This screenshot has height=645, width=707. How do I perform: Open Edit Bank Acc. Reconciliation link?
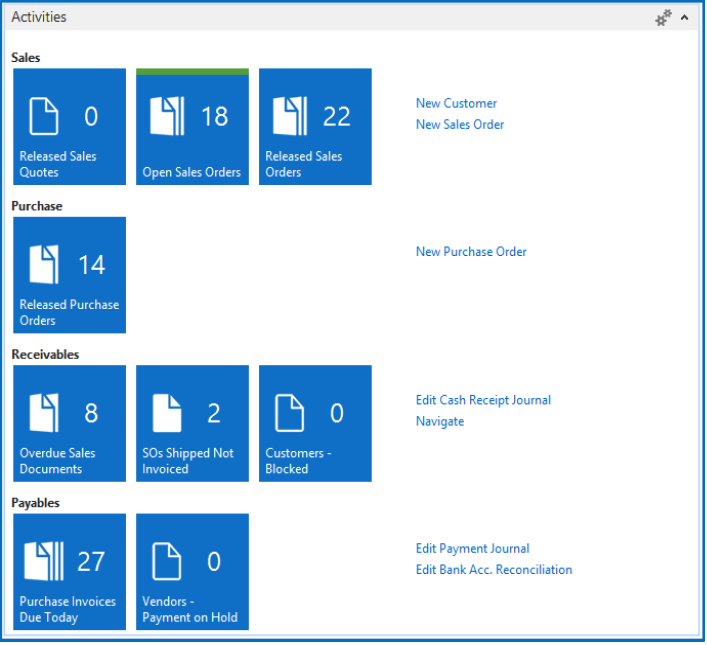click(494, 570)
